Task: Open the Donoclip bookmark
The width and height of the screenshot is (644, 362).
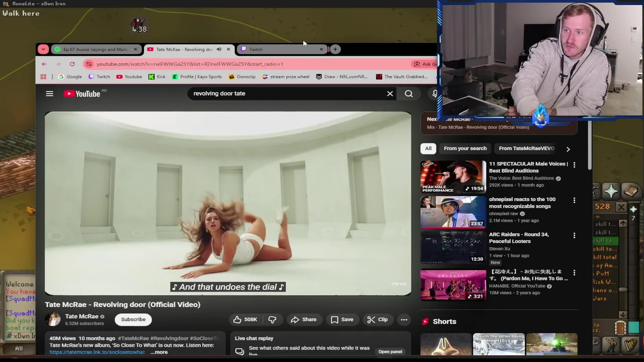Action: (242, 77)
